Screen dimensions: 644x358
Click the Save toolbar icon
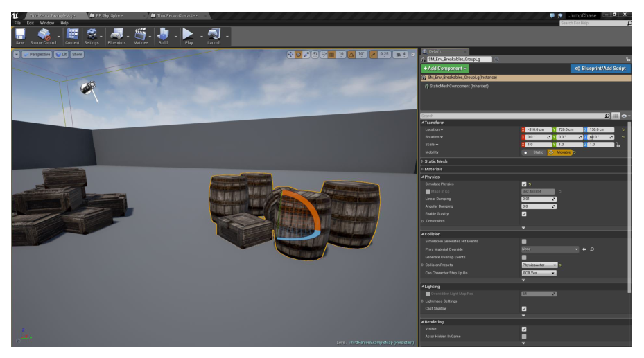[x=19, y=36]
